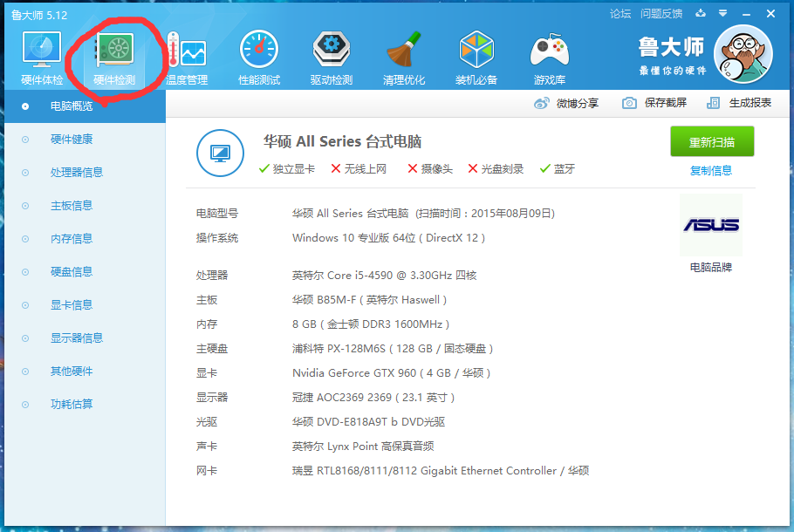Open the 论坛 forum link

pyautogui.click(x=620, y=14)
